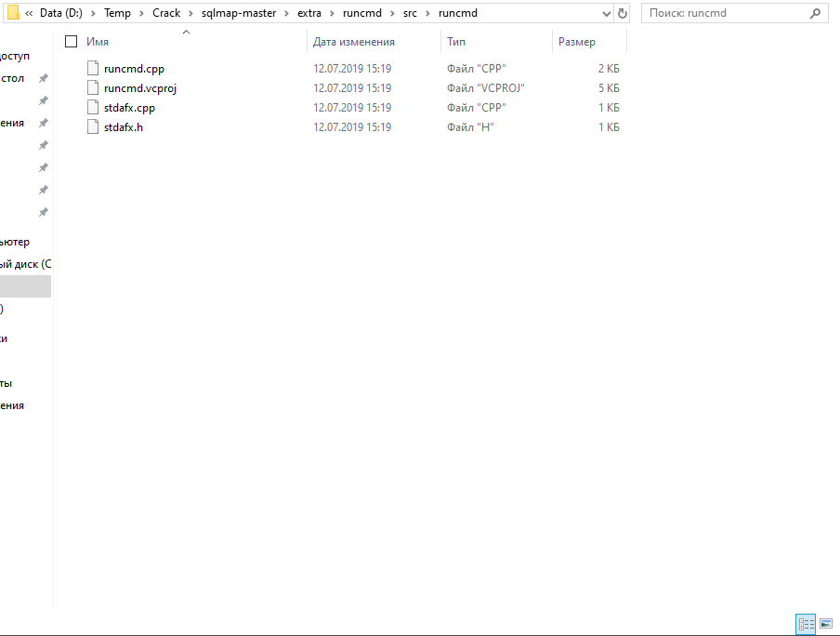Open the address bar history dropdown

tap(607, 13)
